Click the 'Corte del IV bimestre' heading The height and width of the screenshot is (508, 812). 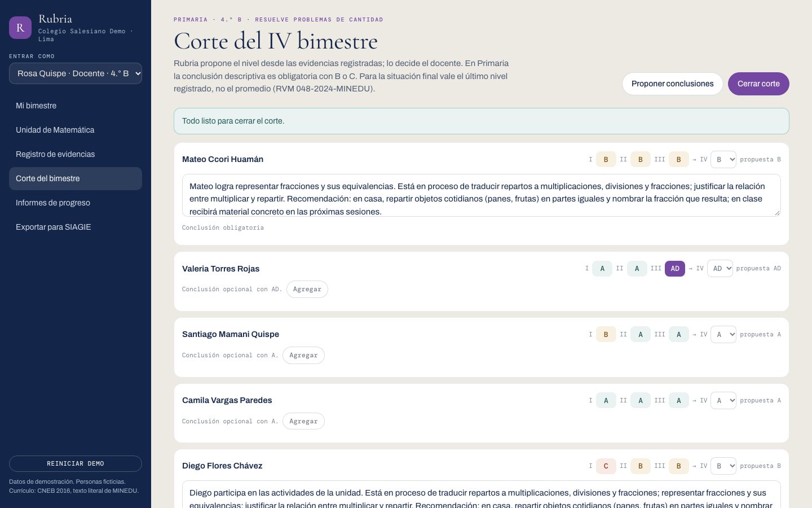click(276, 41)
